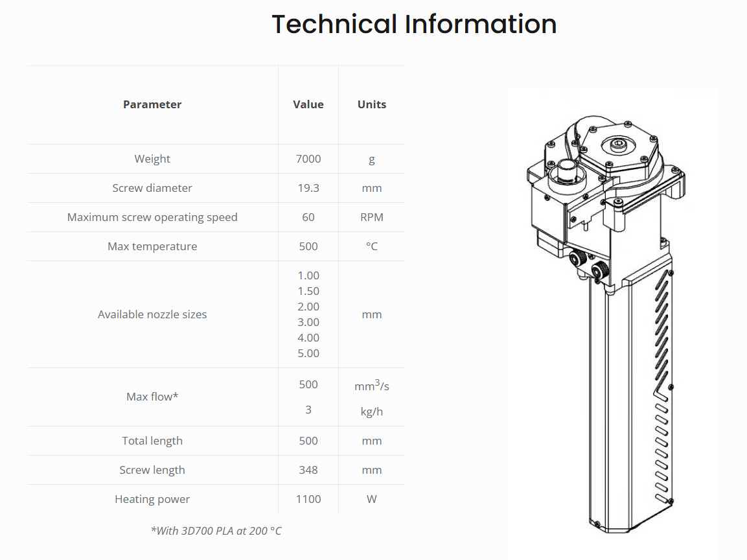Click the 3D700 PLA footnote text
Image resolution: width=747 pixels, height=560 pixels.
tap(216, 531)
